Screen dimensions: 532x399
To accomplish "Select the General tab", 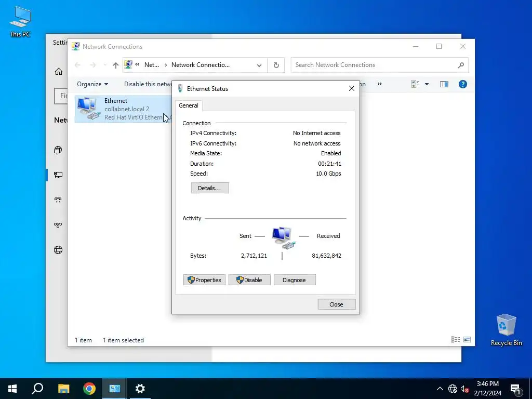I will (189, 105).
